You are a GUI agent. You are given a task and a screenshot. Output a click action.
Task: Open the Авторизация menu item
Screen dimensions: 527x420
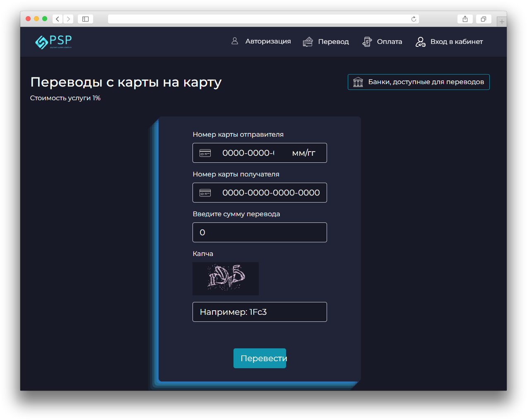(x=268, y=41)
